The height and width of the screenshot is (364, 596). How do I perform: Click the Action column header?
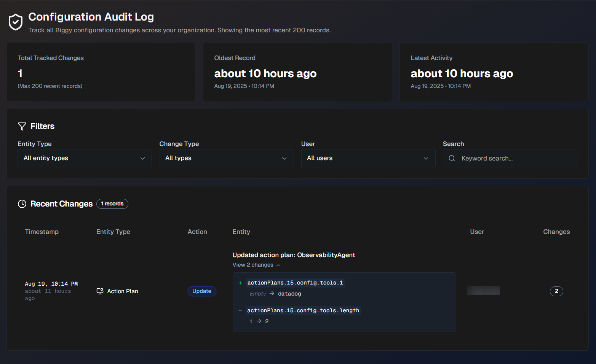197,232
